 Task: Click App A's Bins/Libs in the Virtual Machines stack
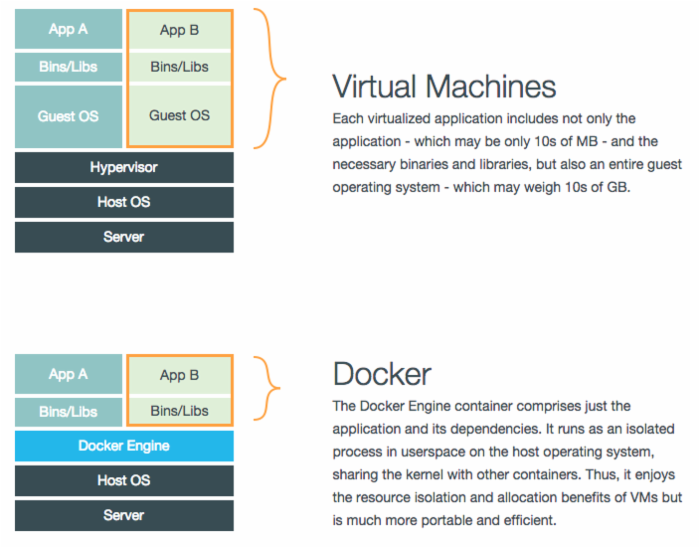click(x=68, y=67)
